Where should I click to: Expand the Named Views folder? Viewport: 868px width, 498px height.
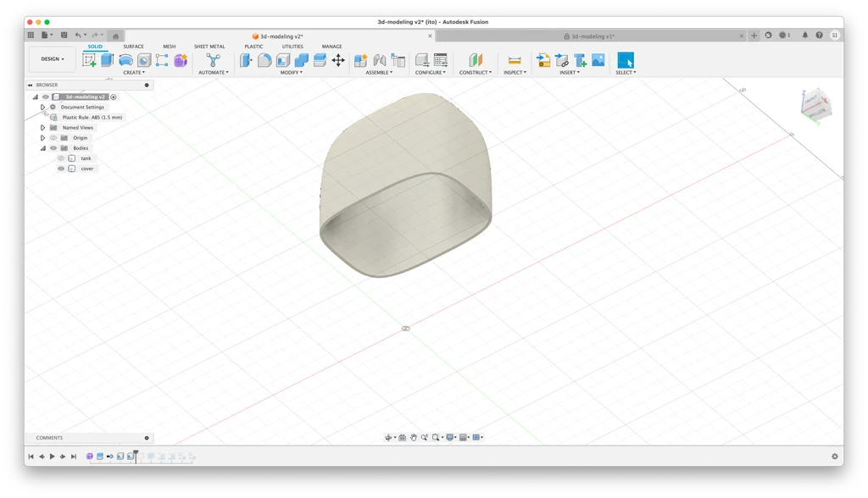click(42, 128)
